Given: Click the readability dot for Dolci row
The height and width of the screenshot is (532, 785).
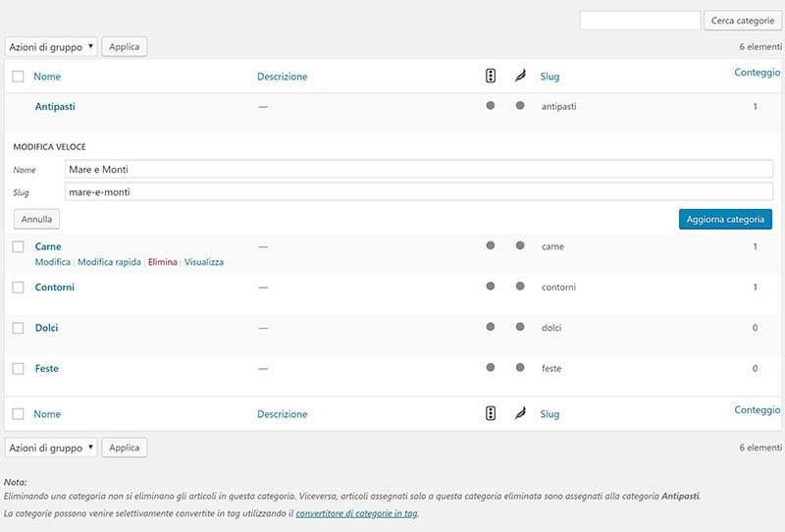Looking at the screenshot, I should [x=520, y=327].
